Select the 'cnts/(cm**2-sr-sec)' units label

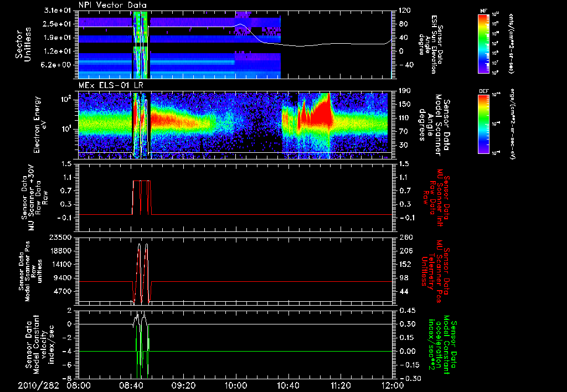click(x=511, y=43)
